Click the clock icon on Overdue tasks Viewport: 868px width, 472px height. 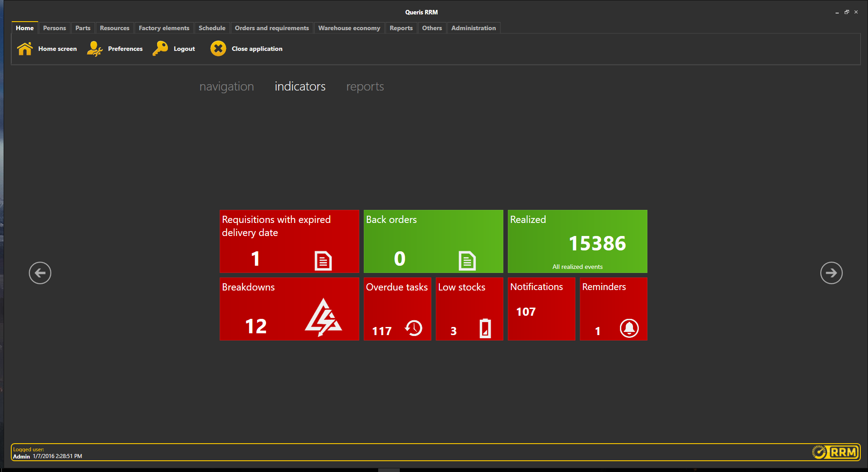pos(413,328)
